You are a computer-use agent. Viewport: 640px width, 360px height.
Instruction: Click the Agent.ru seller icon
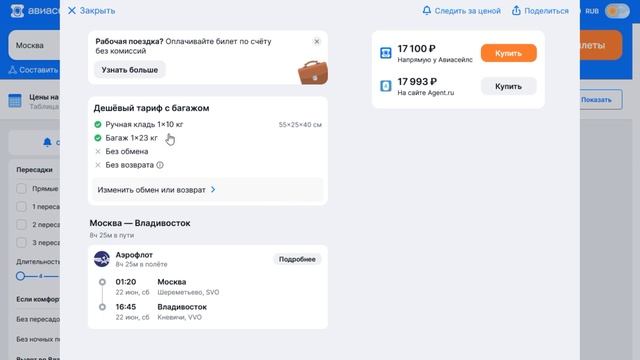click(x=386, y=86)
